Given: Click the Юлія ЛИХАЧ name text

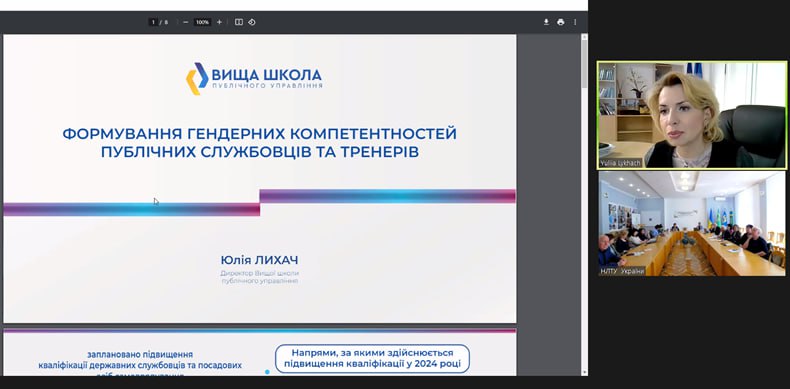Looking at the screenshot, I should coord(259,260).
